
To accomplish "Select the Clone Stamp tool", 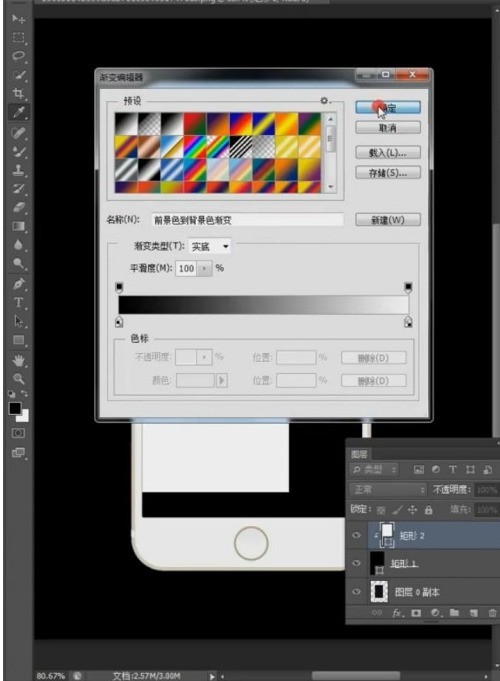I will (x=18, y=170).
